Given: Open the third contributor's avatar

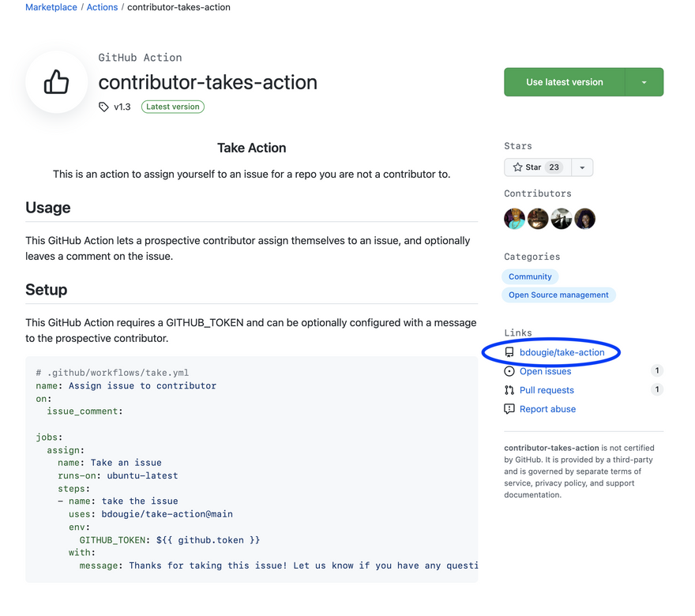Looking at the screenshot, I should (562, 219).
